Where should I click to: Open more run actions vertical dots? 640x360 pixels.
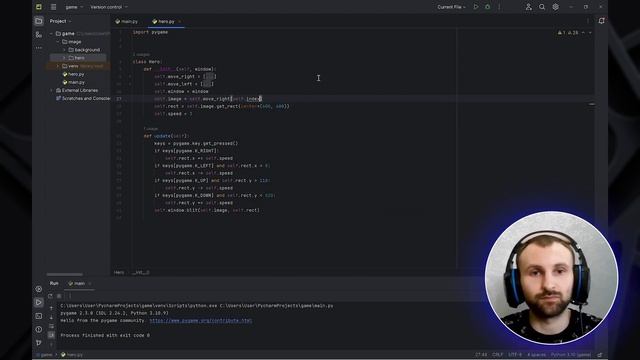(499, 7)
